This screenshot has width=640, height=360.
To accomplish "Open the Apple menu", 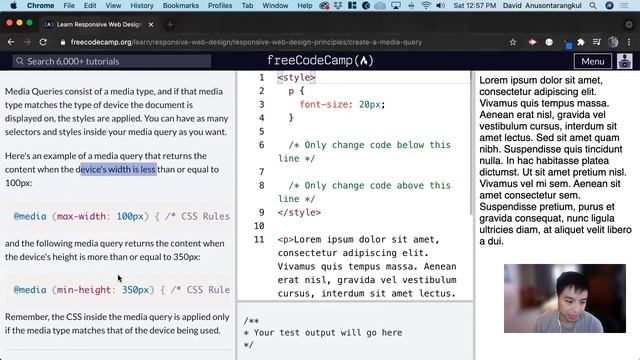I will tap(13, 6).
